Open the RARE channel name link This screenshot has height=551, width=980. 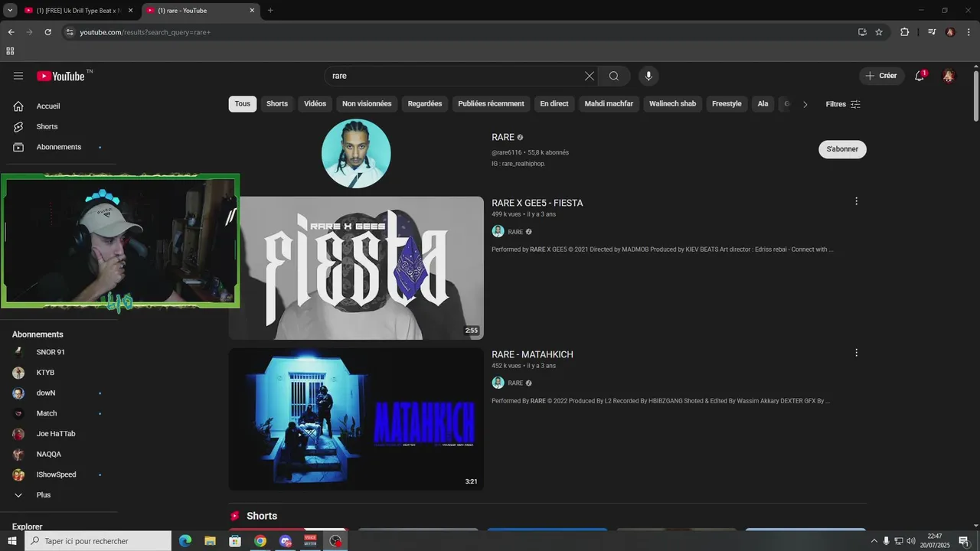point(503,138)
